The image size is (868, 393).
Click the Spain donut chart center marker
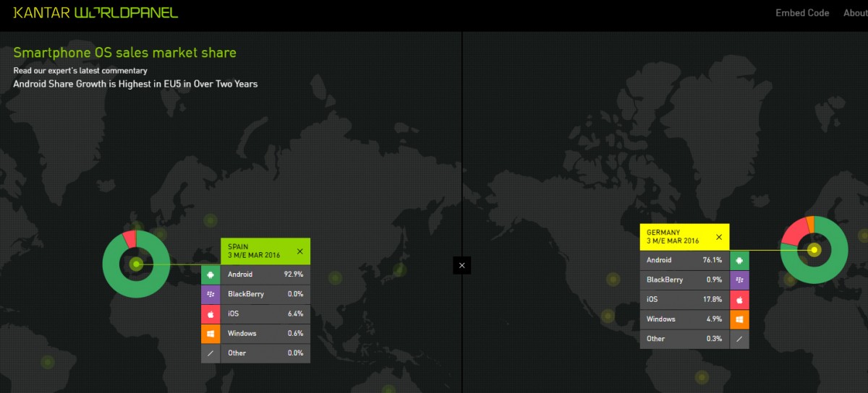(136, 264)
